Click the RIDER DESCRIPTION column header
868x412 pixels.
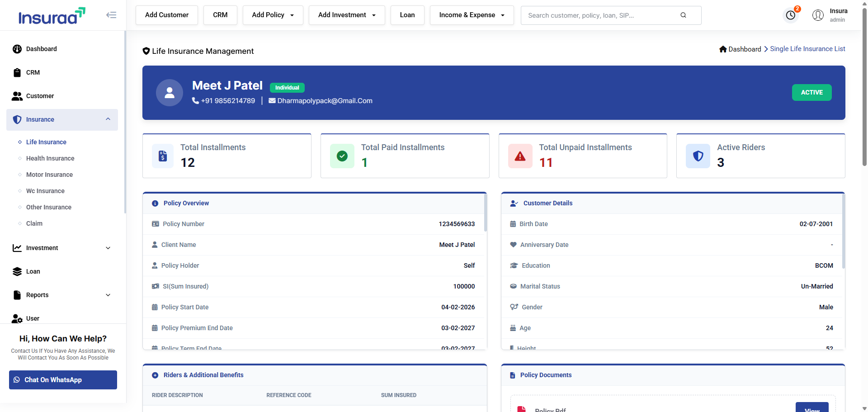coord(177,395)
